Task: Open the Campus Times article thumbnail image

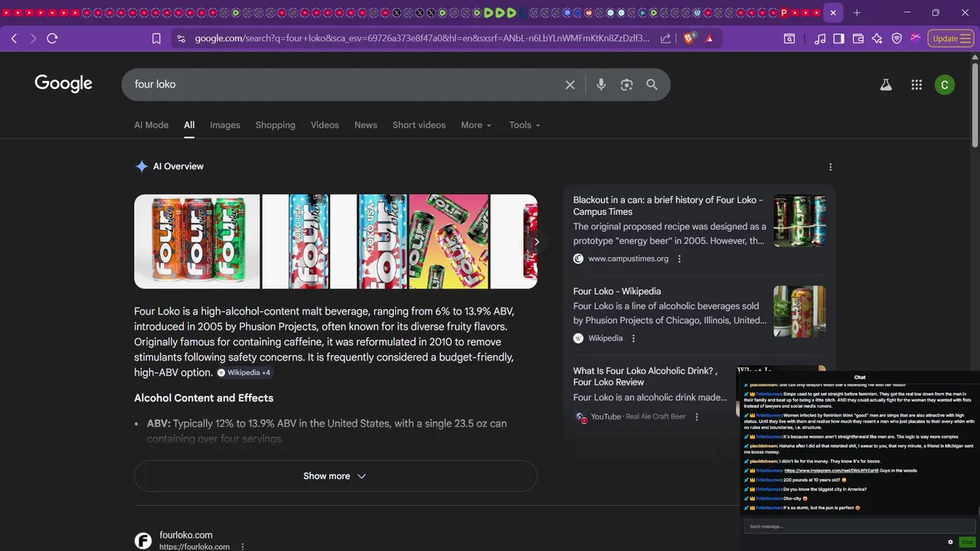Action: [799, 221]
